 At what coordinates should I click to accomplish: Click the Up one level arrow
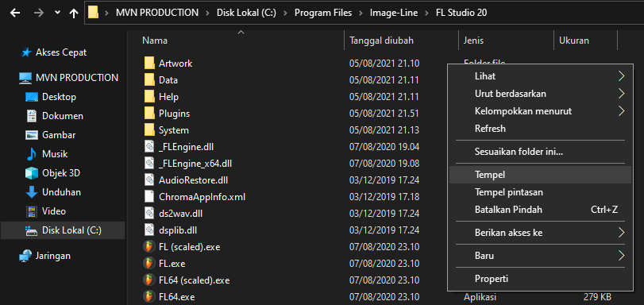click(x=74, y=14)
